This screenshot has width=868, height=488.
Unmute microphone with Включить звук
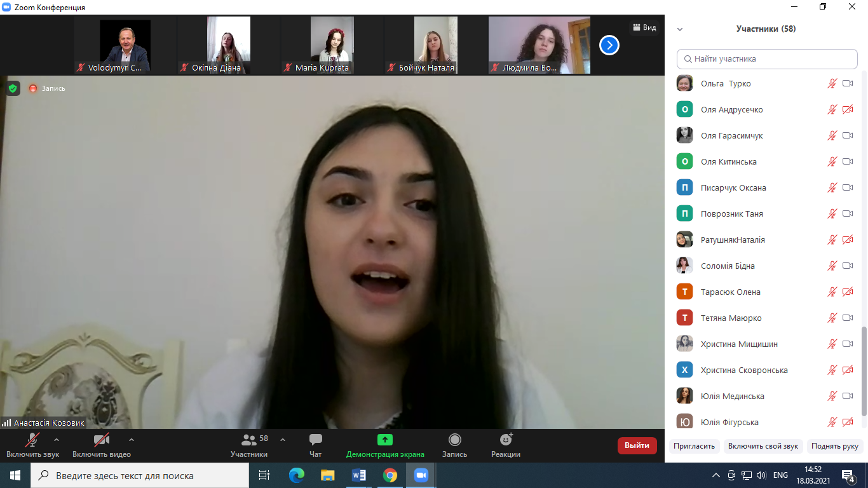pyautogui.click(x=32, y=440)
